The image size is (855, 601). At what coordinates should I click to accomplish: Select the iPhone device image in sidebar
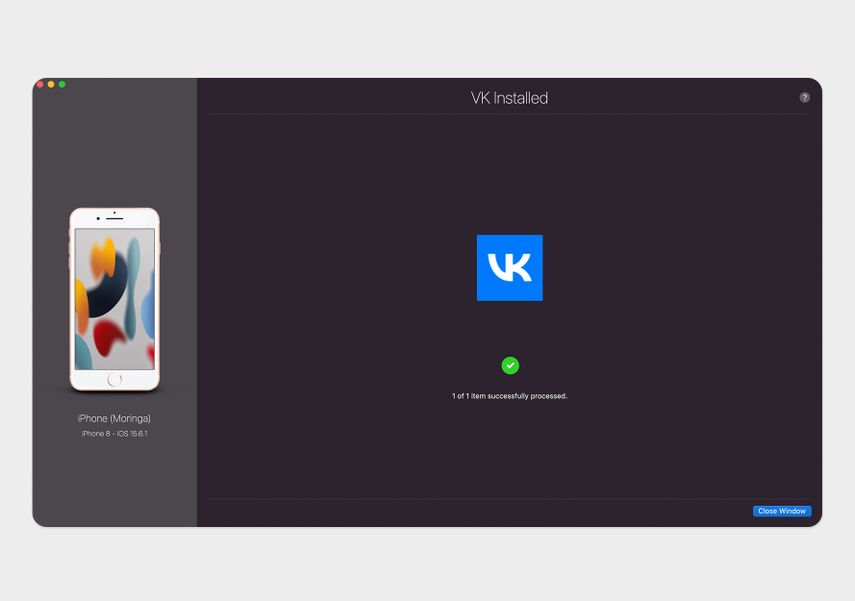coord(115,299)
